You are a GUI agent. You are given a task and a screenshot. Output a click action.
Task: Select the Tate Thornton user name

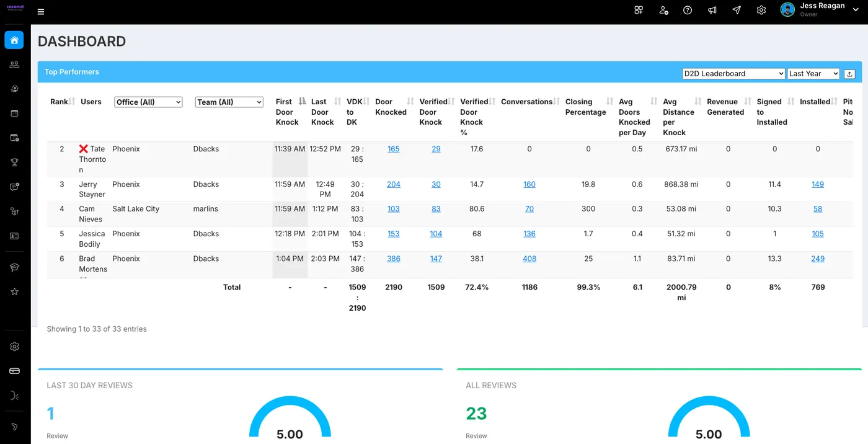point(92,159)
